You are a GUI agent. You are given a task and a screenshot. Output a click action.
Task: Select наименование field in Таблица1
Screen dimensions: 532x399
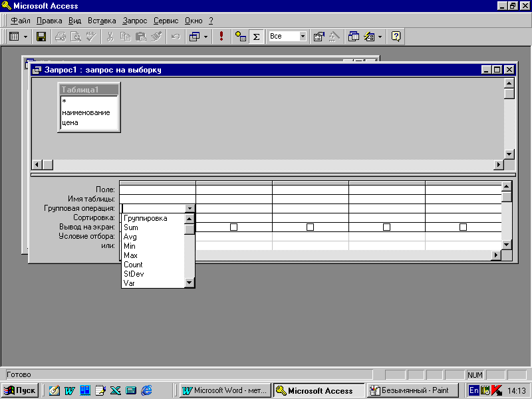pos(89,112)
